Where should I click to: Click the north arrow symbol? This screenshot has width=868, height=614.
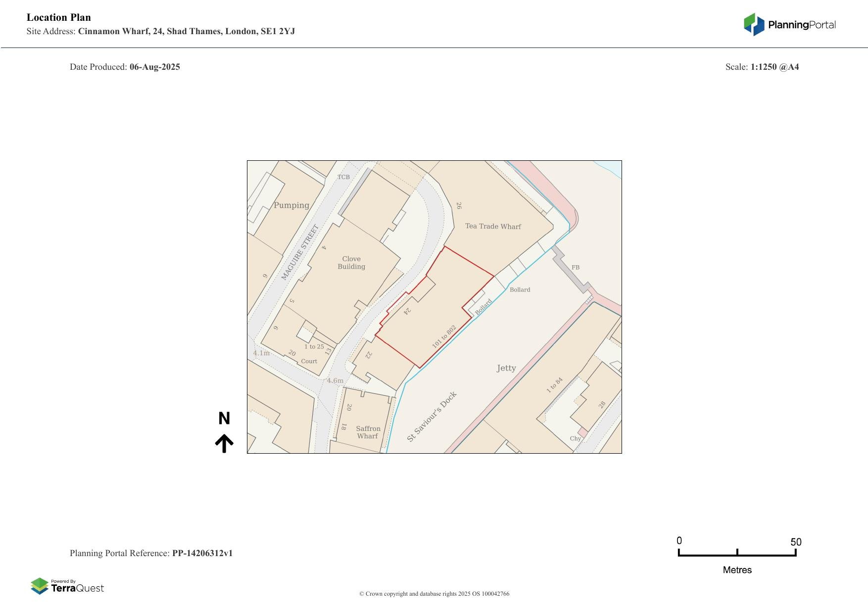[224, 443]
